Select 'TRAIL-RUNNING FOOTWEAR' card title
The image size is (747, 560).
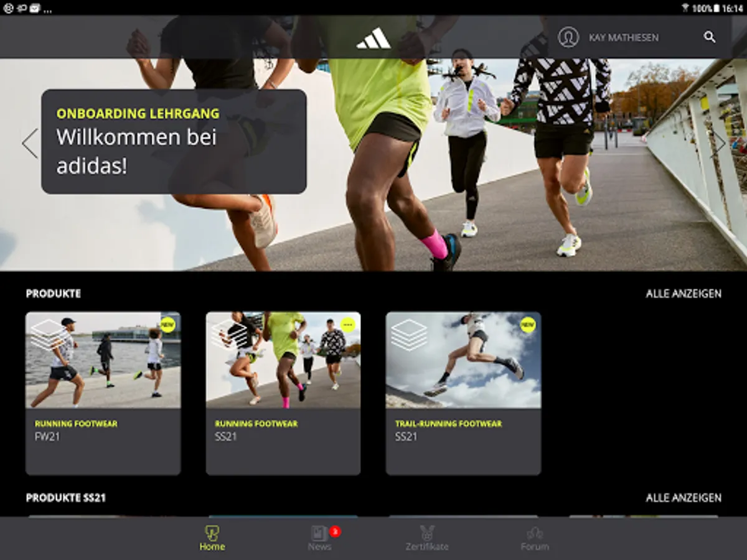pos(448,424)
